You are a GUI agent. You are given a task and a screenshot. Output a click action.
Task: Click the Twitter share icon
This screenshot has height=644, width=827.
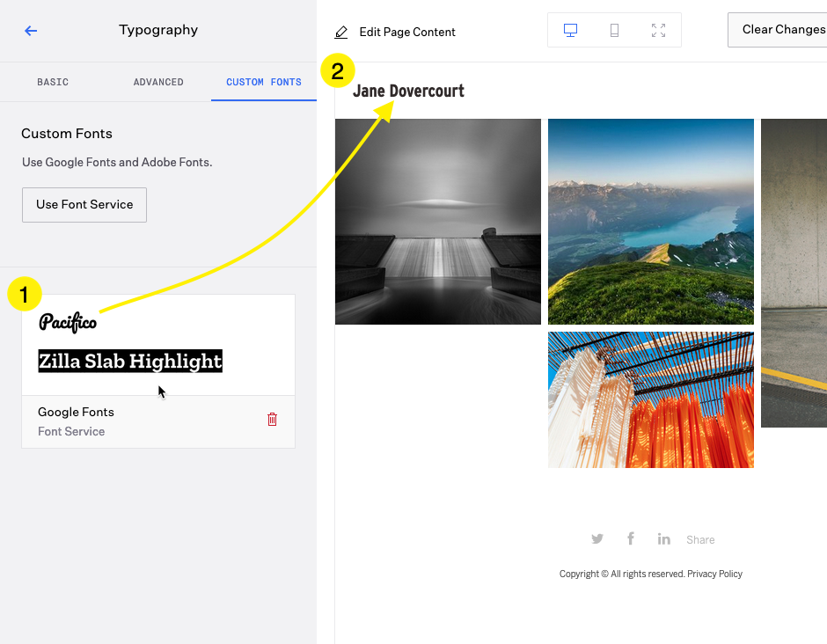597,538
